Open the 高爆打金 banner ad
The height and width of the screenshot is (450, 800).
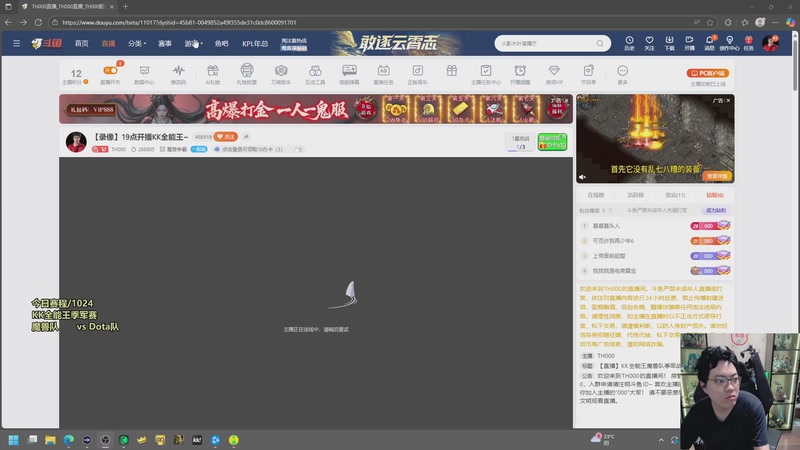[x=316, y=109]
